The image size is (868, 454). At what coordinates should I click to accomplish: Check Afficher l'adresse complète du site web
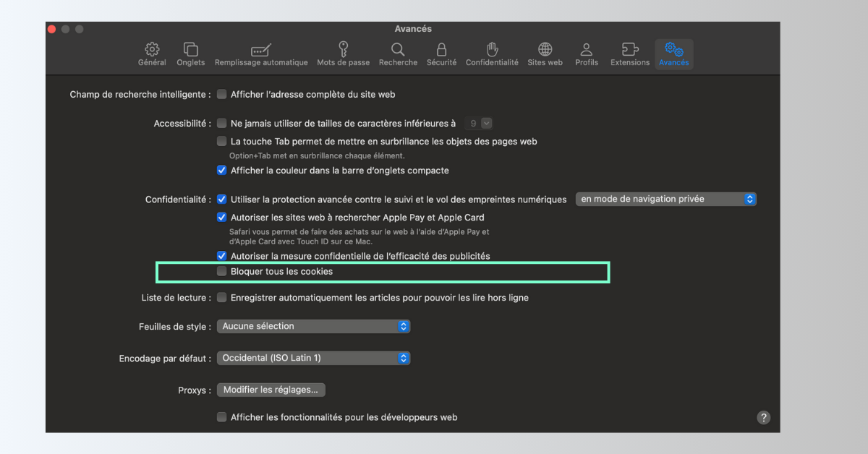click(x=221, y=94)
